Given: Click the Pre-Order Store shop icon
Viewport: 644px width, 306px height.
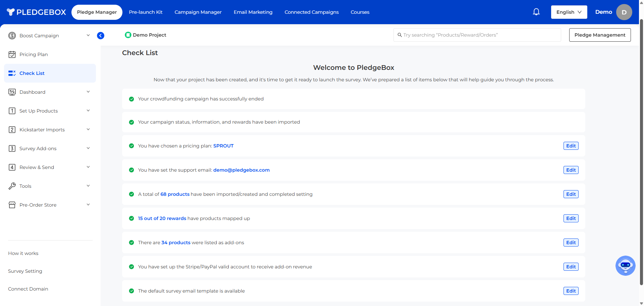Looking at the screenshot, I should click(x=12, y=205).
